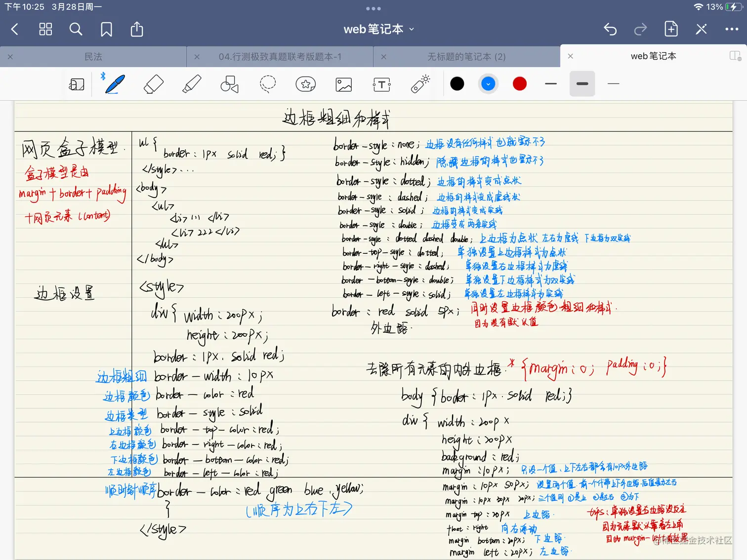
Task: Expand the web笔记本 title dropdown
Action: click(379, 30)
